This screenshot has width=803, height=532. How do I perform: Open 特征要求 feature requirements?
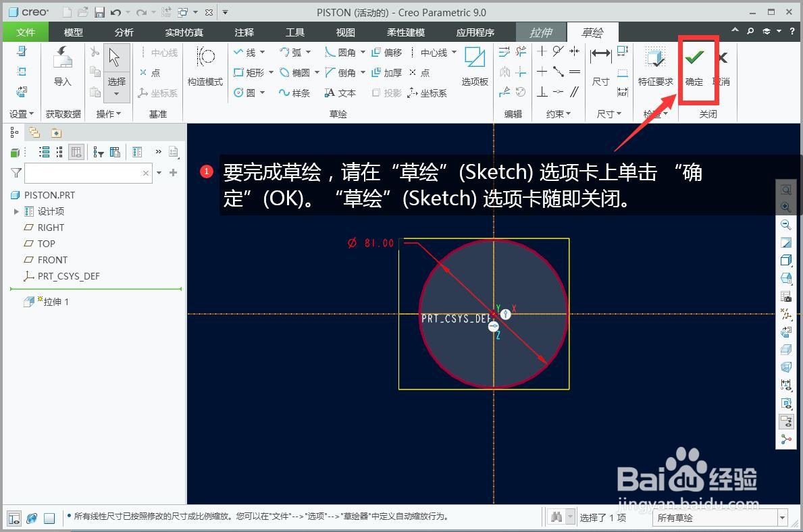point(655,67)
